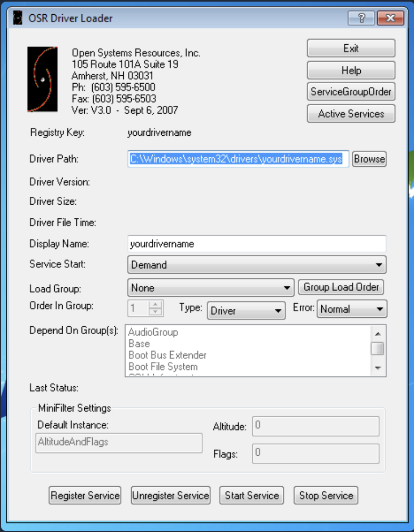Open the Load Group dropdown
Screen dimensions: 414x532
coord(211,288)
